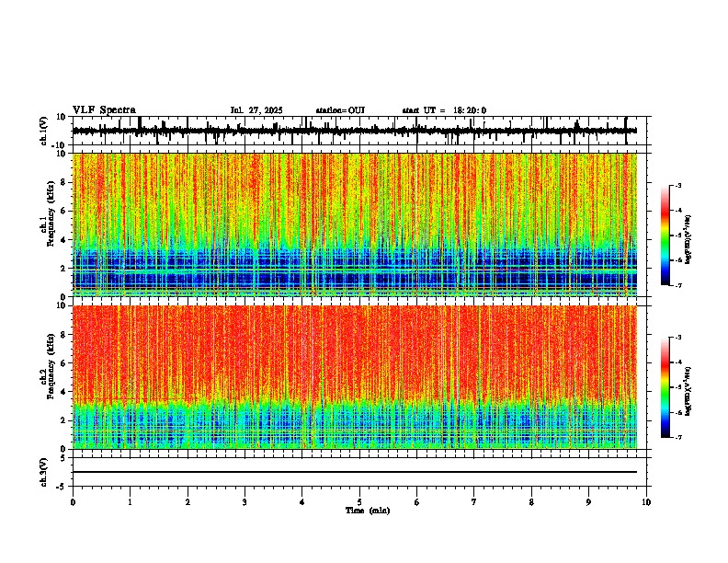728x563 pixels.
Task: Click the 6 kHz tick of ch.1 spectrogram
Action: click(65, 211)
